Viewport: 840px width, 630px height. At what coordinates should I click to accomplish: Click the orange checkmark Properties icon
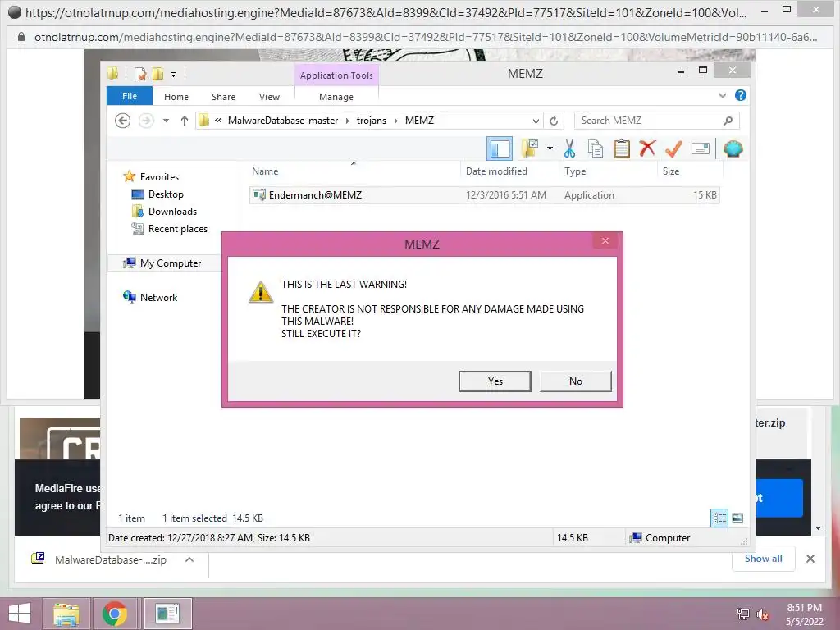673,148
